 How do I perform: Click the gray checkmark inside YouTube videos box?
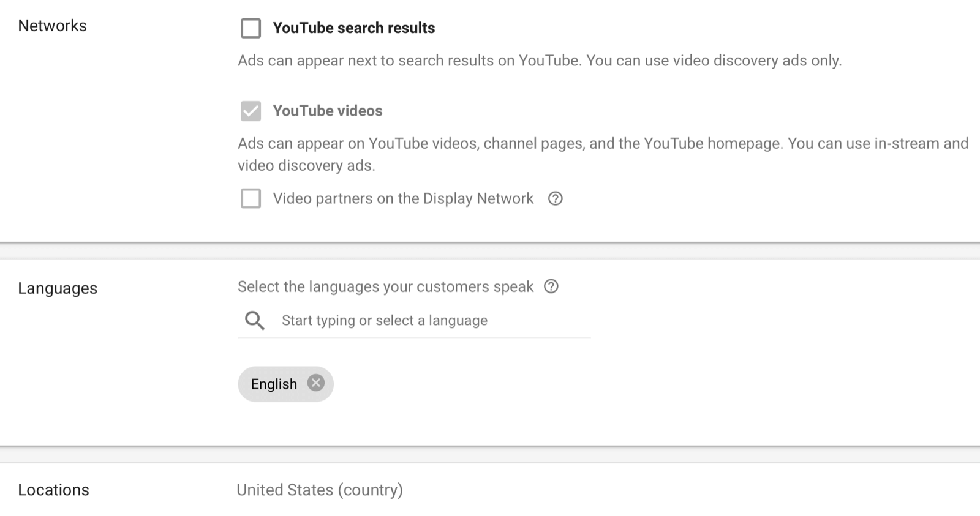(251, 110)
